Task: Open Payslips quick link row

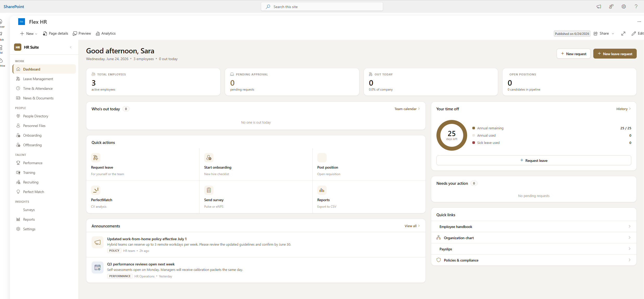Action: pyautogui.click(x=534, y=249)
